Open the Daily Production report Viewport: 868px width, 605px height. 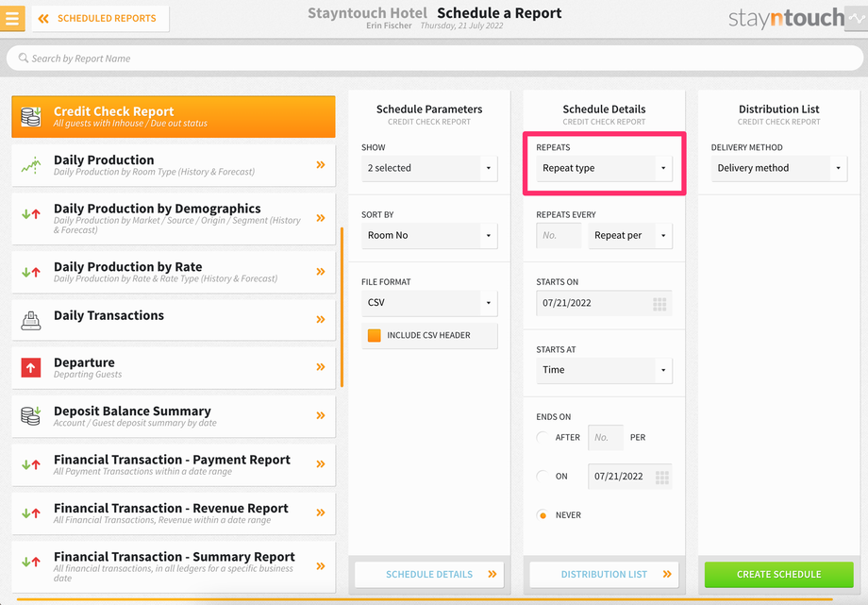[x=174, y=165]
